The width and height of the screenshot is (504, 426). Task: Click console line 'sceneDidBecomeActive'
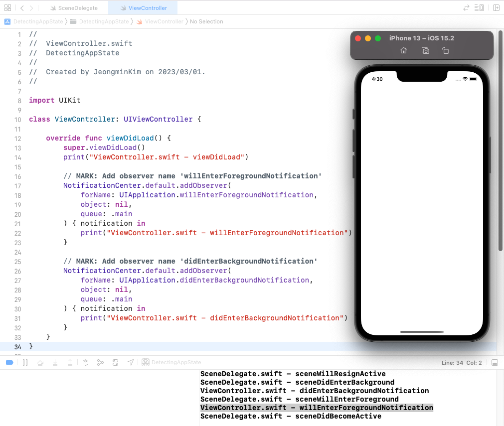pos(291,416)
